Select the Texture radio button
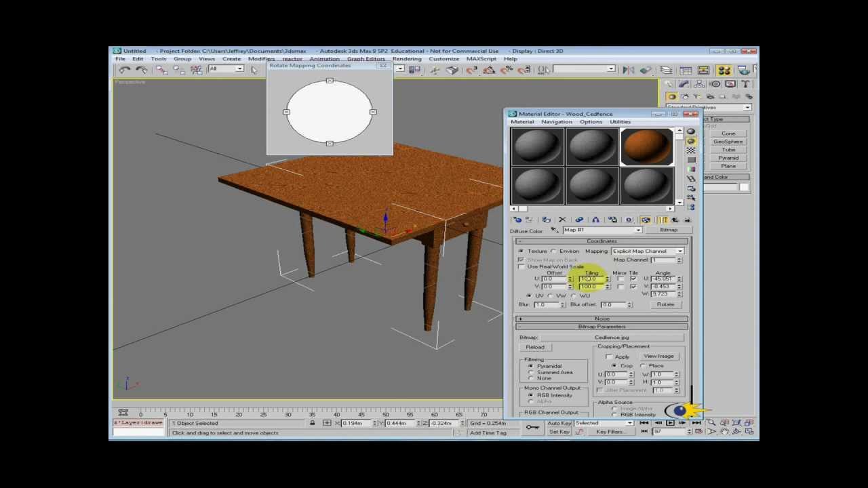Viewport: 868px width, 488px height. pos(521,251)
